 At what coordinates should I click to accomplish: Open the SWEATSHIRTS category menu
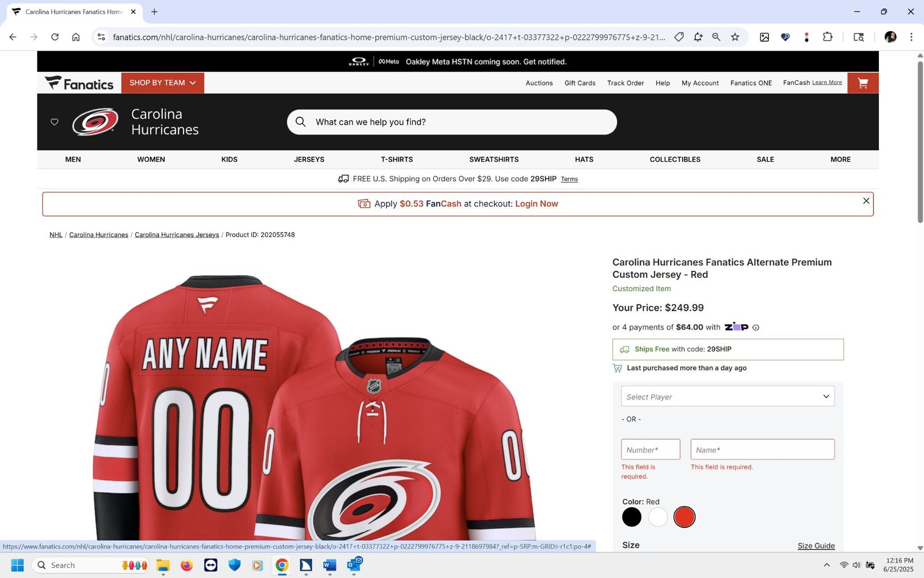click(x=494, y=160)
